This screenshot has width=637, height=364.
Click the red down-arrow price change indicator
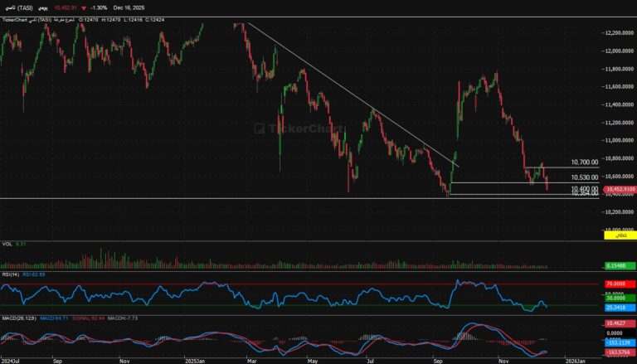(84, 7)
